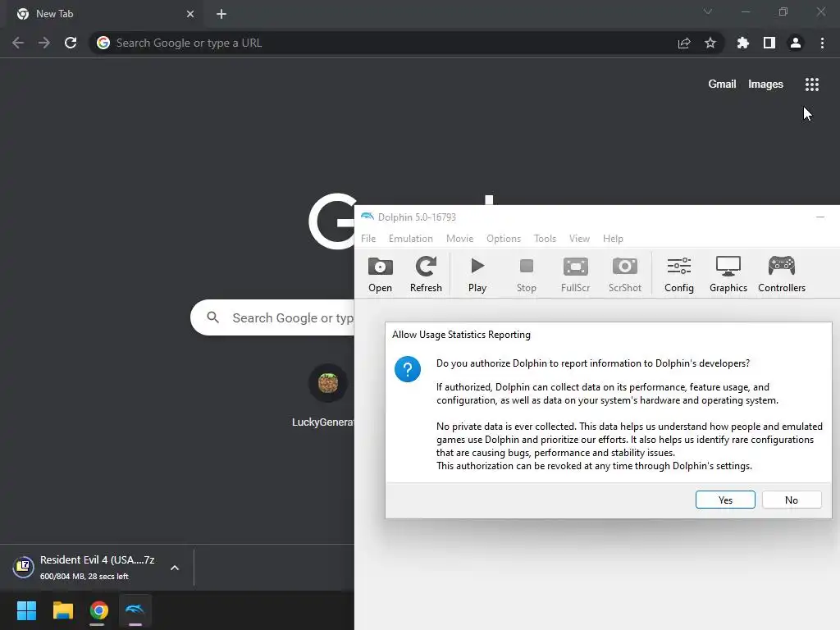
Task: Click Dolphin icon in taskbar
Action: 135,610
